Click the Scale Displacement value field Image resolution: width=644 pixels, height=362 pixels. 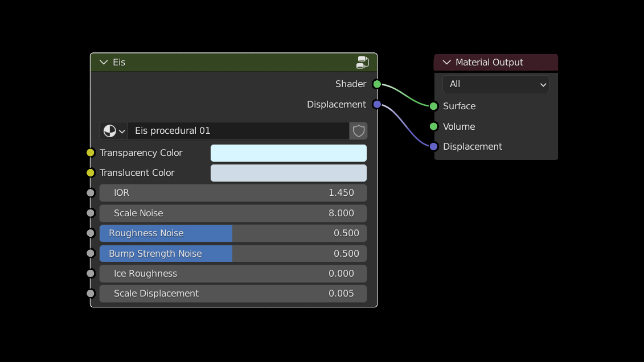[233, 294]
